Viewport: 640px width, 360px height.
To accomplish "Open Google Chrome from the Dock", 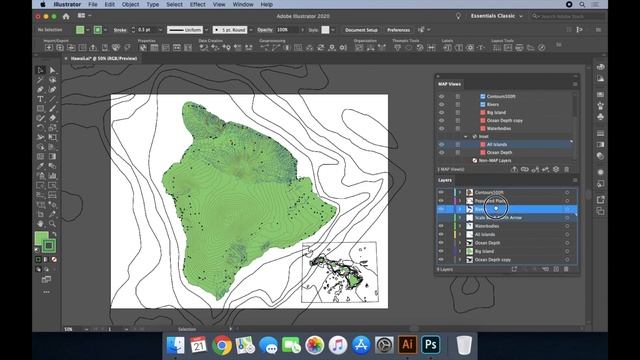I will (x=222, y=345).
